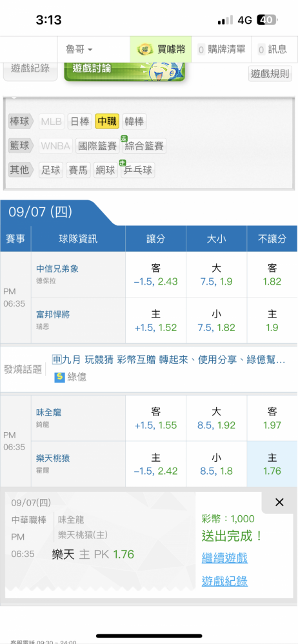
Task: Click 遊戲紀錄 link in bet slip
Action: (224, 581)
